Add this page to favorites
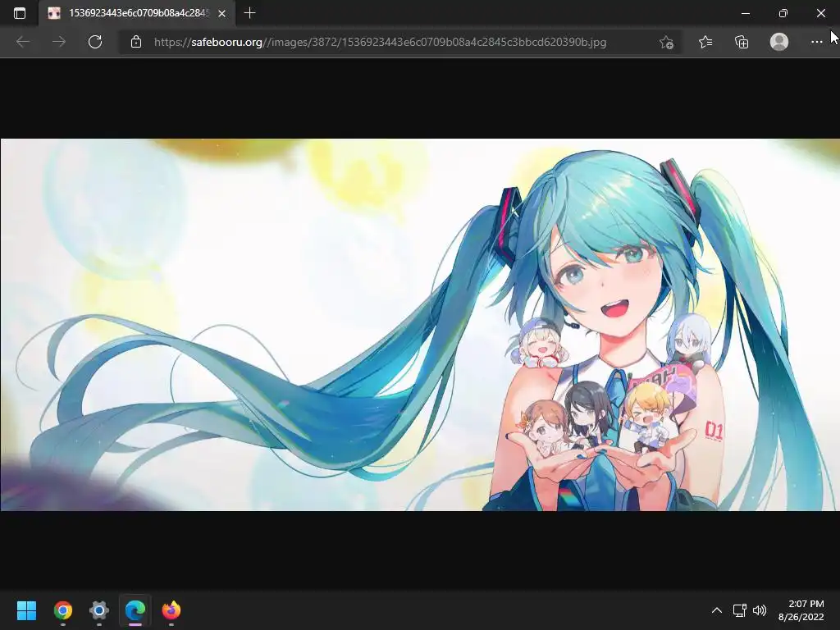Image resolution: width=840 pixels, height=630 pixels. tap(666, 42)
